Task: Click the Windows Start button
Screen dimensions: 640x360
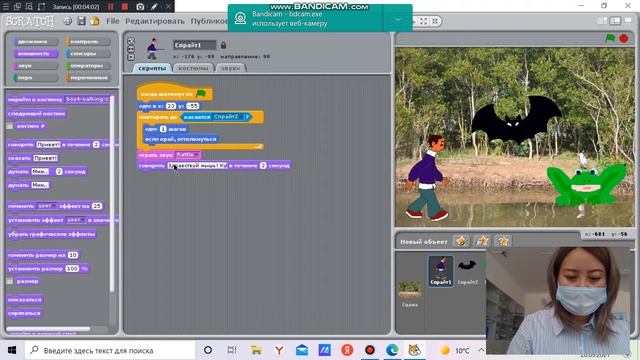Action: pyautogui.click(x=12, y=350)
